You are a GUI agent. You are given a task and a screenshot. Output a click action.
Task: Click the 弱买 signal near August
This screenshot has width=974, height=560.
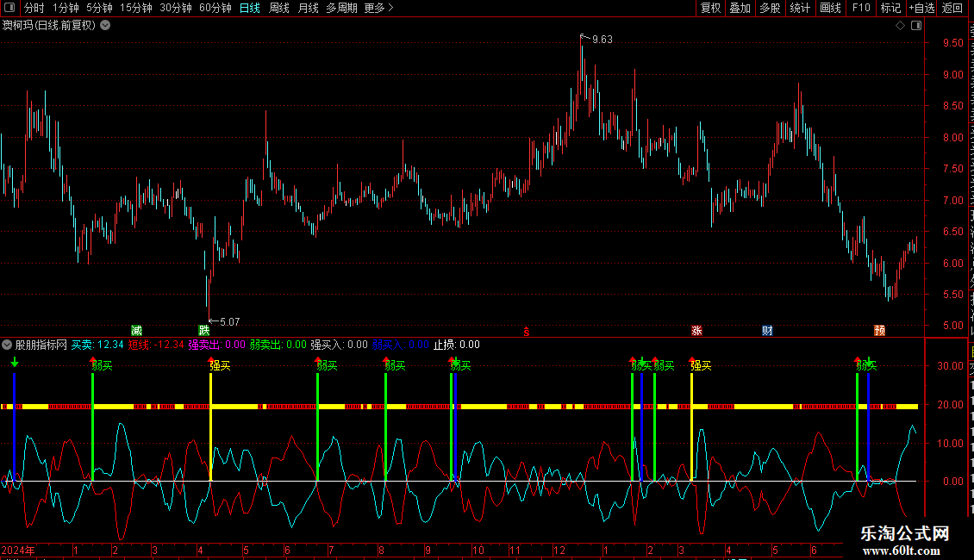(x=395, y=365)
